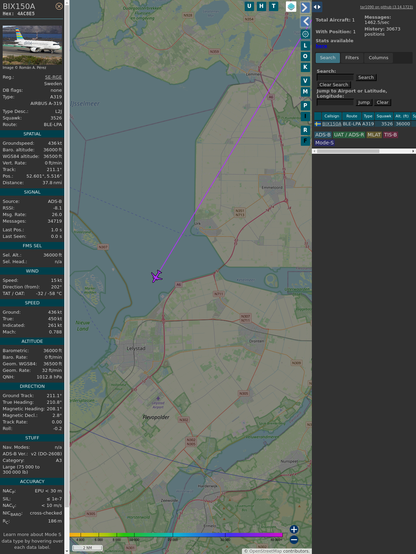
Task: Toggle the L map option
Action: (x=305, y=46)
